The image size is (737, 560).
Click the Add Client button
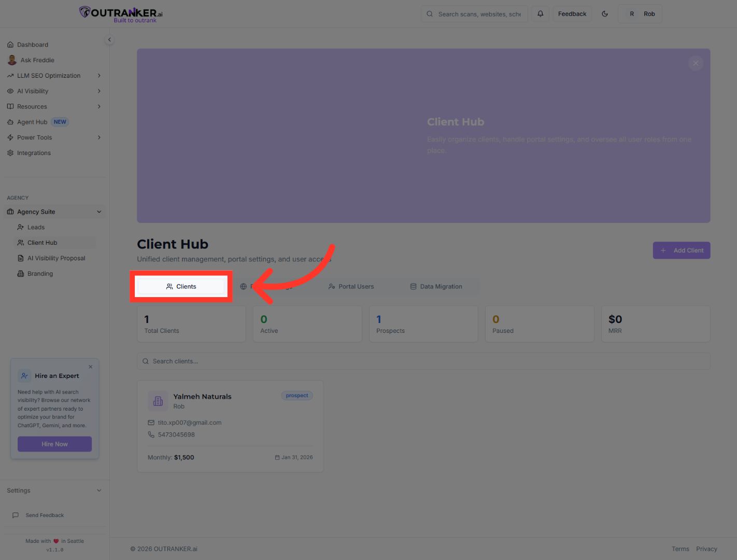[x=682, y=250]
